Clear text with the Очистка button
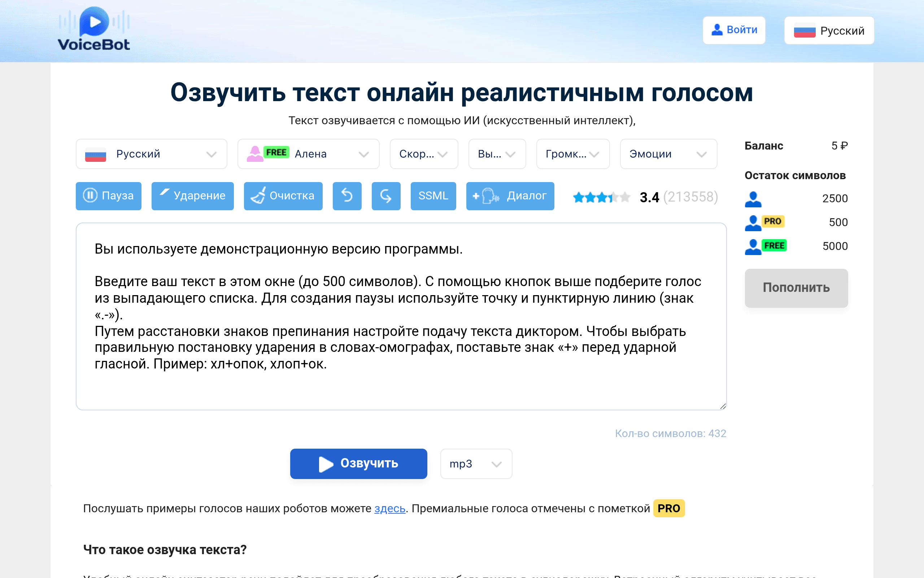 283,196
